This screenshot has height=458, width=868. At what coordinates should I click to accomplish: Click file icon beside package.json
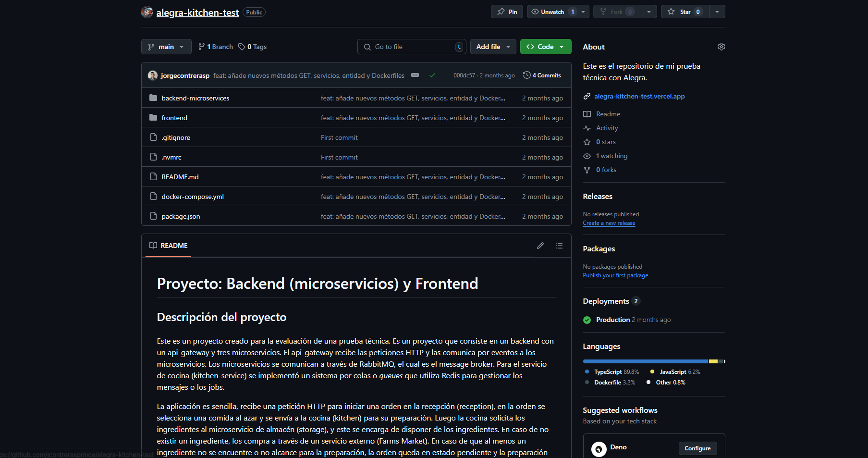(153, 216)
